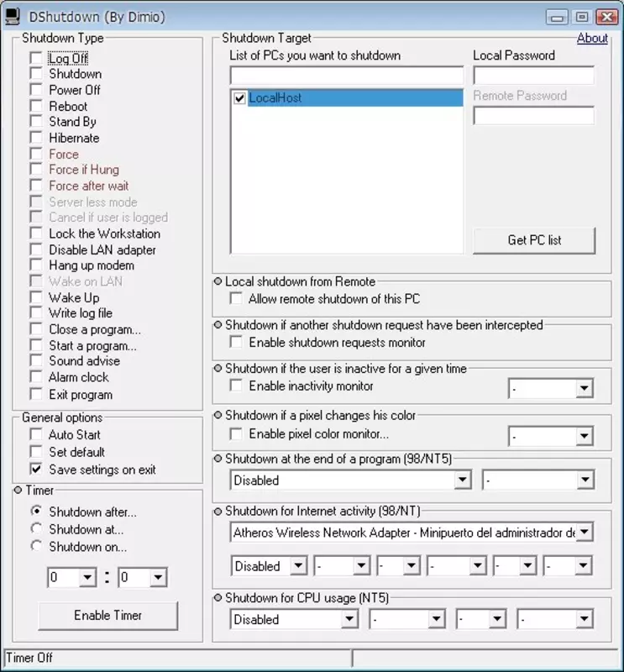Screen dimensions: 624x672
Task: Enable Force after wait
Action: point(36,186)
